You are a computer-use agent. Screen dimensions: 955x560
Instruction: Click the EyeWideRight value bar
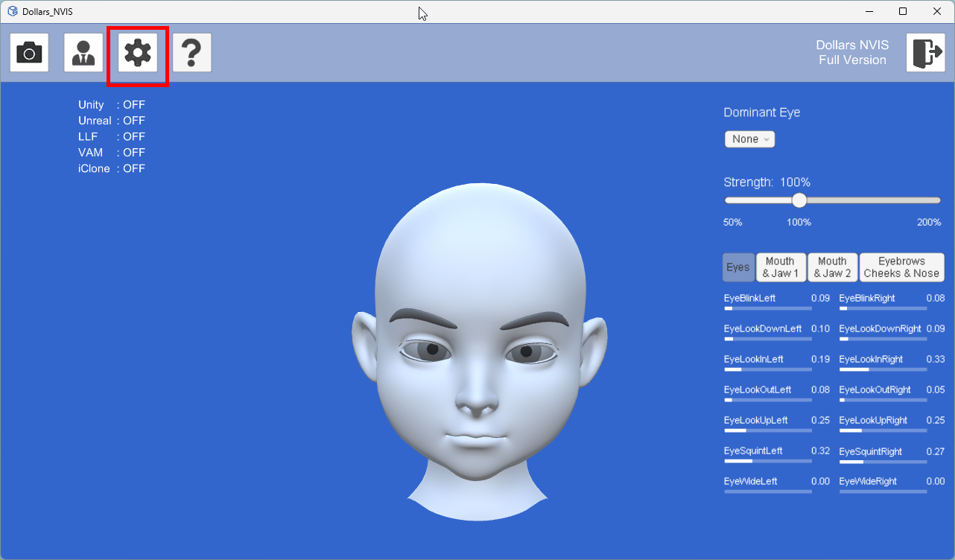point(883,491)
